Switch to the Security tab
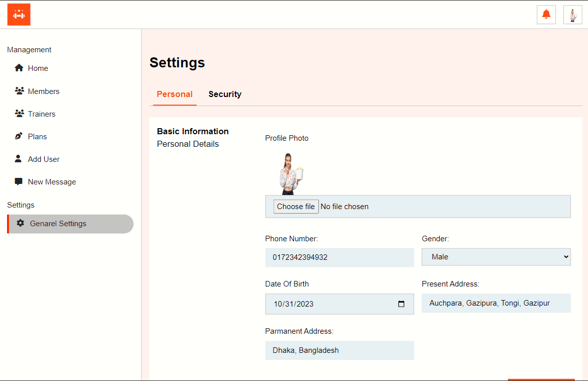 pyautogui.click(x=225, y=94)
